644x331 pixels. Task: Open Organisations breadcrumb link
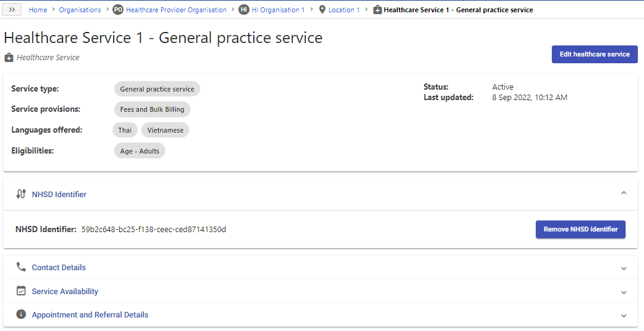pyautogui.click(x=80, y=10)
